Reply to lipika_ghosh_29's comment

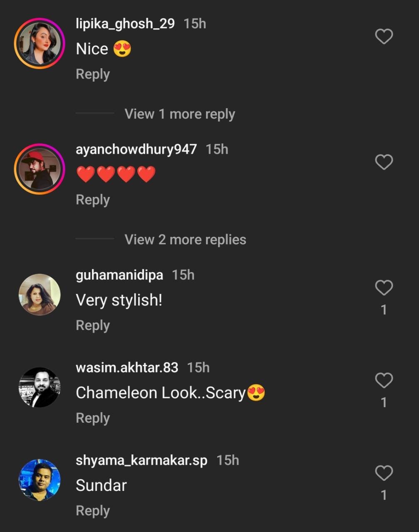pyautogui.click(x=92, y=74)
